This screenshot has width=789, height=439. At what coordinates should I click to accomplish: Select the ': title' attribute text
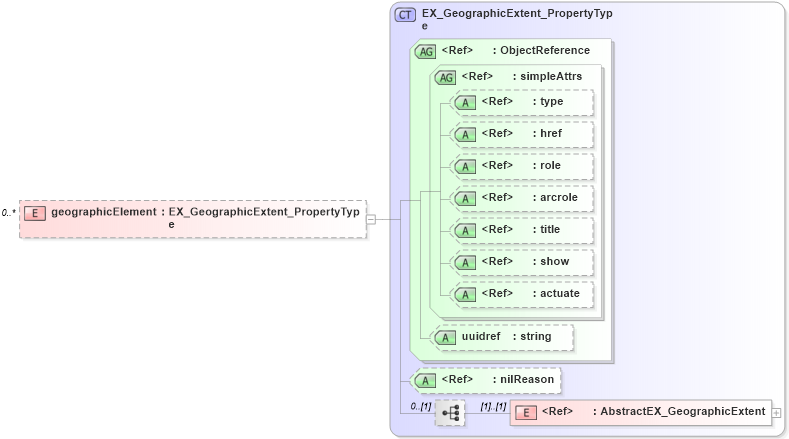(546, 230)
